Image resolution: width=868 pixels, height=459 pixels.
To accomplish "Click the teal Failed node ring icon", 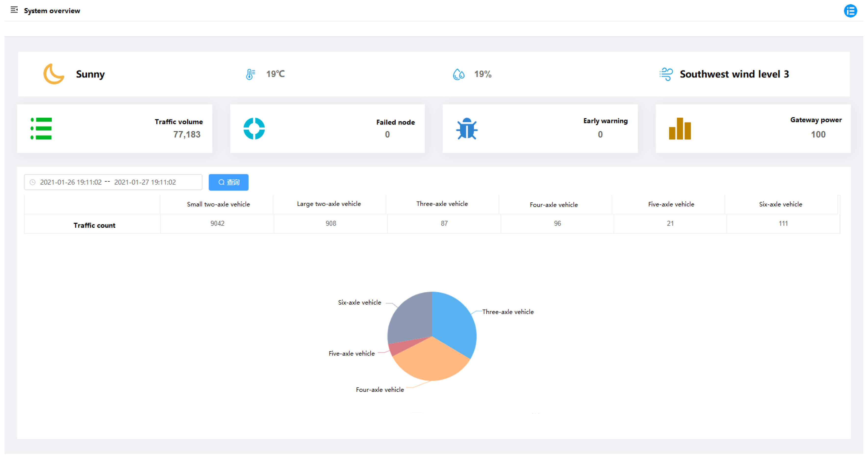I will (x=254, y=128).
